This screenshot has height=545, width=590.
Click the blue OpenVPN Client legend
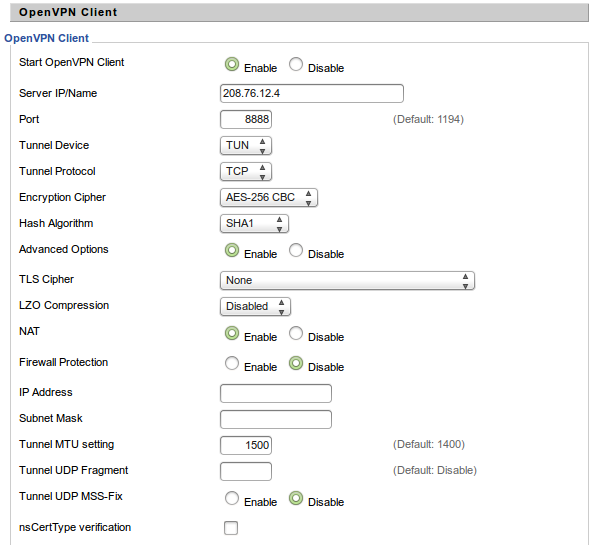pyautogui.click(x=46, y=38)
